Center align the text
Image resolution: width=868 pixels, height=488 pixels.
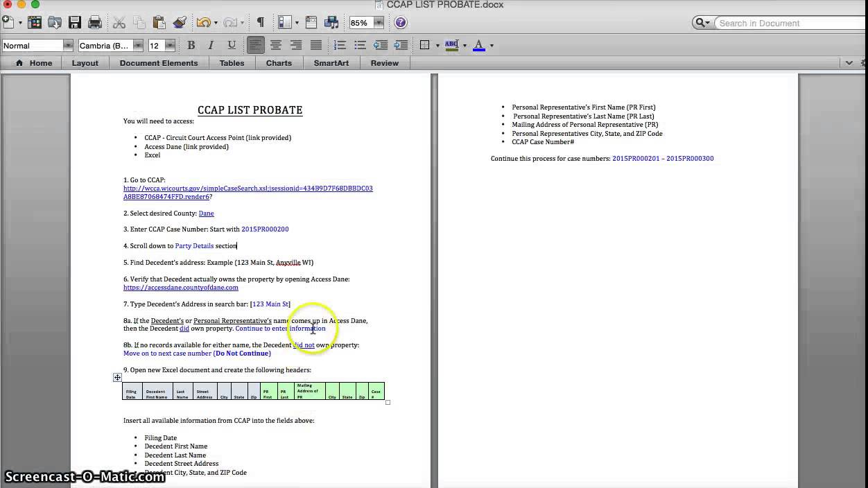click(x=276, y=45)
